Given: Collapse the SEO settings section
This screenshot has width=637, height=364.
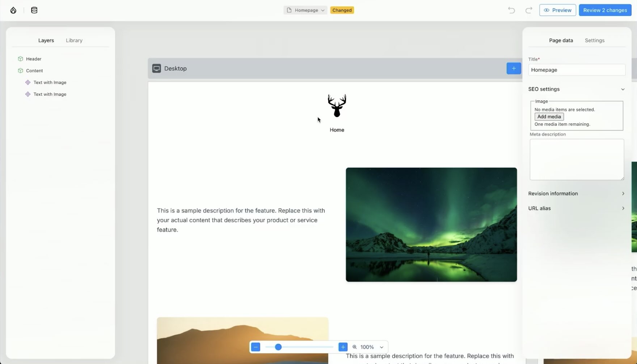Looking at the screenshot, I should [x=577, y=89].
